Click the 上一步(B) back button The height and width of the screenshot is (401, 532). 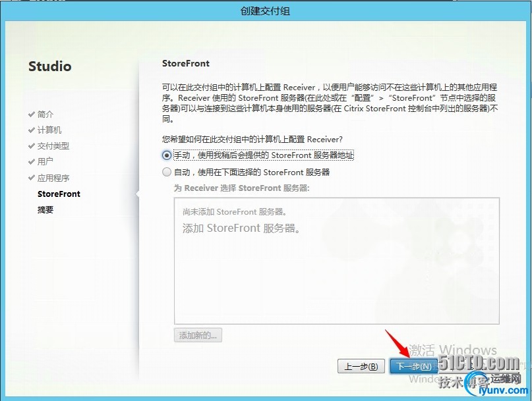pos(361,366)
